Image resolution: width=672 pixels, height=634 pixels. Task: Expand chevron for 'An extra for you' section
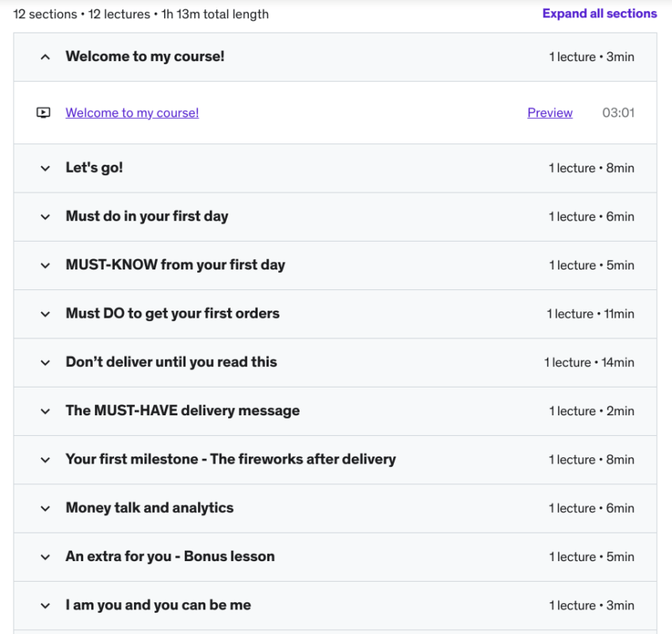click(x=45, y=556)
